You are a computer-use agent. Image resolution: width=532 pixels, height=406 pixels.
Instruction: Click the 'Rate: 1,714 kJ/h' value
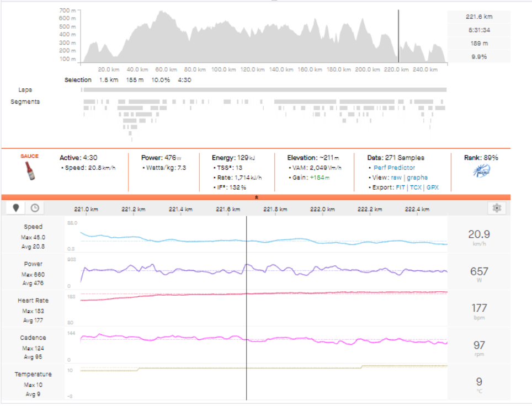(x=239, y=178)
